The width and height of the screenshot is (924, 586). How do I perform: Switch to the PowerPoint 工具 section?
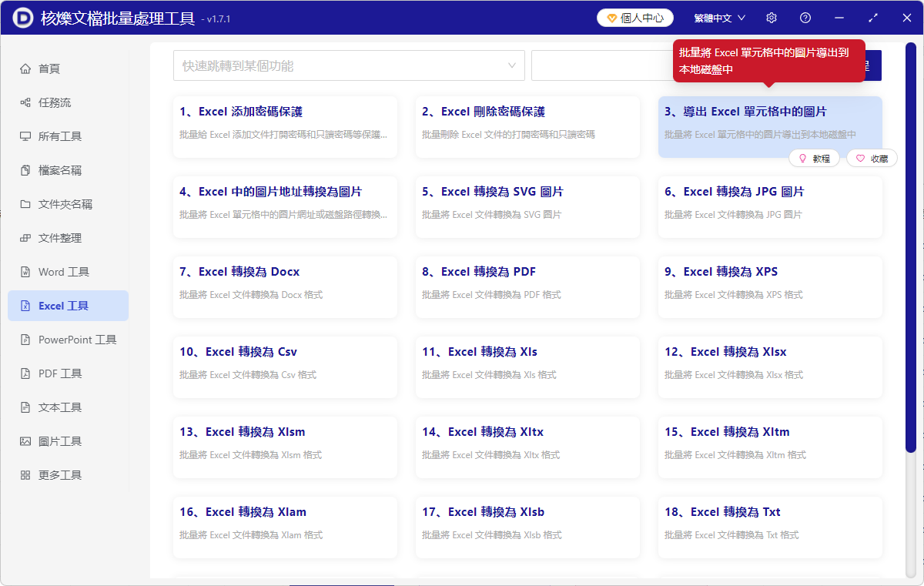(x=68, y=339)
